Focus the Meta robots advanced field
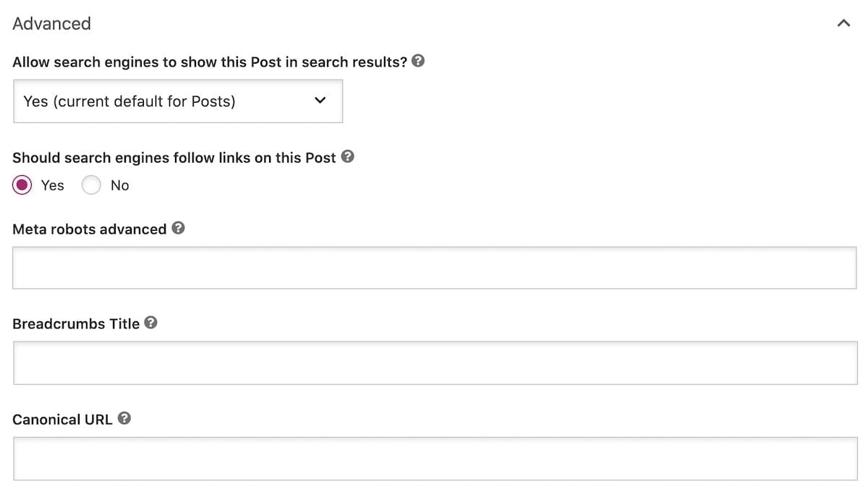 point(434,268)
